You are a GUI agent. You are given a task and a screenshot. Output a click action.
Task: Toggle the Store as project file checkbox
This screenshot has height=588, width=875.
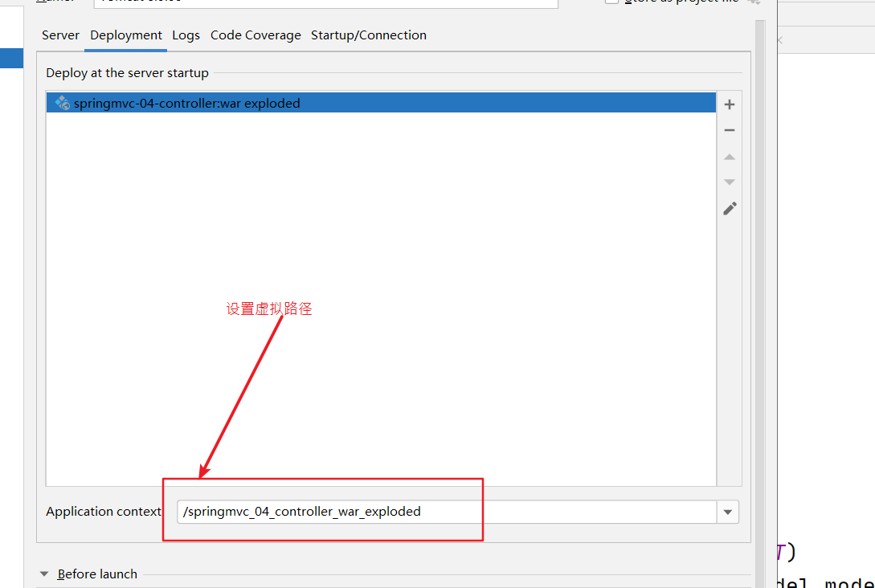click(611, 1)
